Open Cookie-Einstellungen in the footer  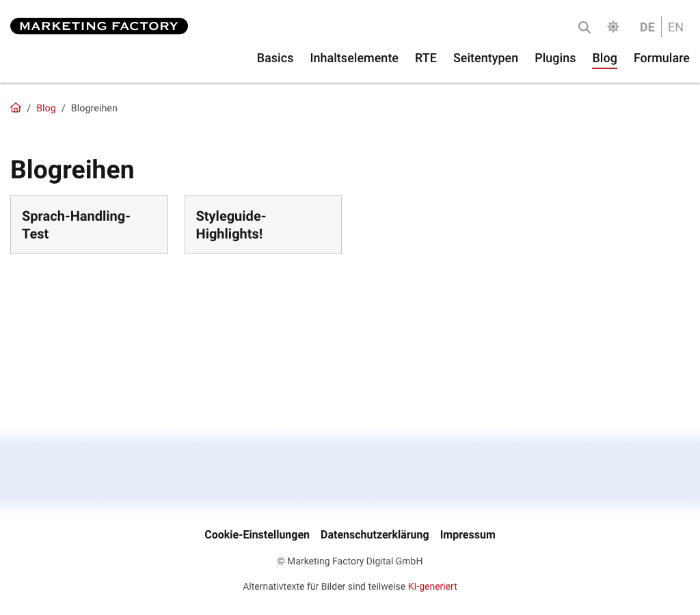[257, 534]
